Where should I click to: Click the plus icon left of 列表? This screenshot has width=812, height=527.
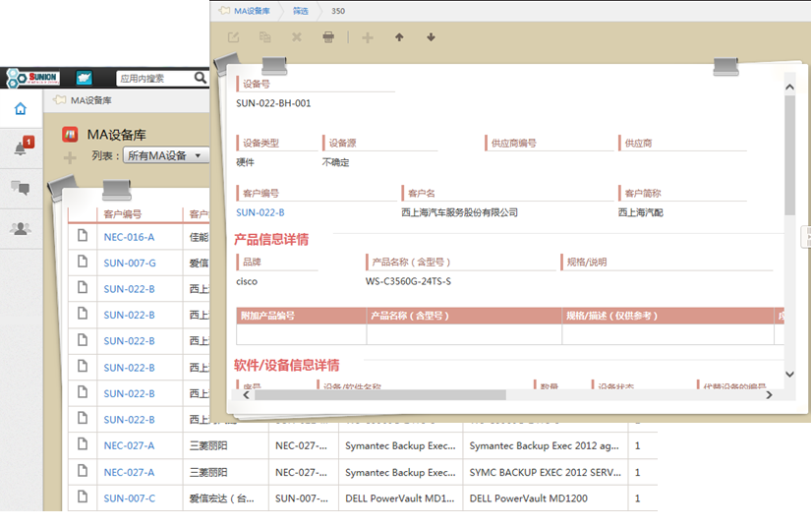[x=70, y=157]
